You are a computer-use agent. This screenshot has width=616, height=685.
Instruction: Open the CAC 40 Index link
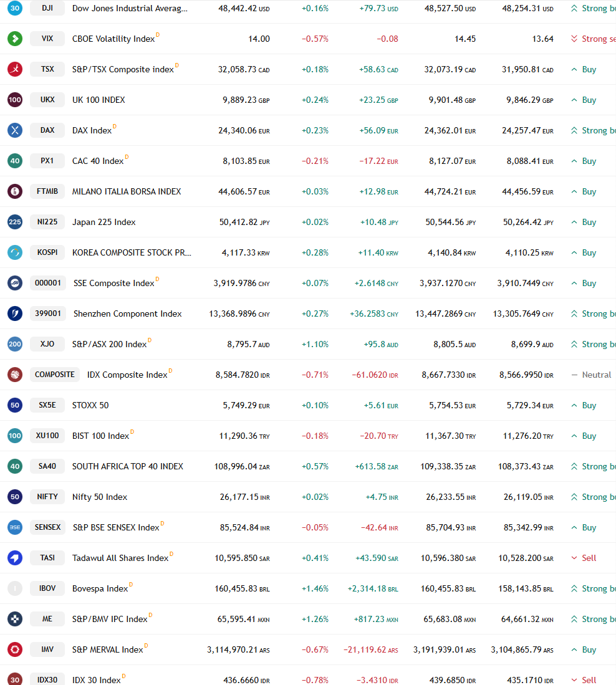tap(98, 161)
